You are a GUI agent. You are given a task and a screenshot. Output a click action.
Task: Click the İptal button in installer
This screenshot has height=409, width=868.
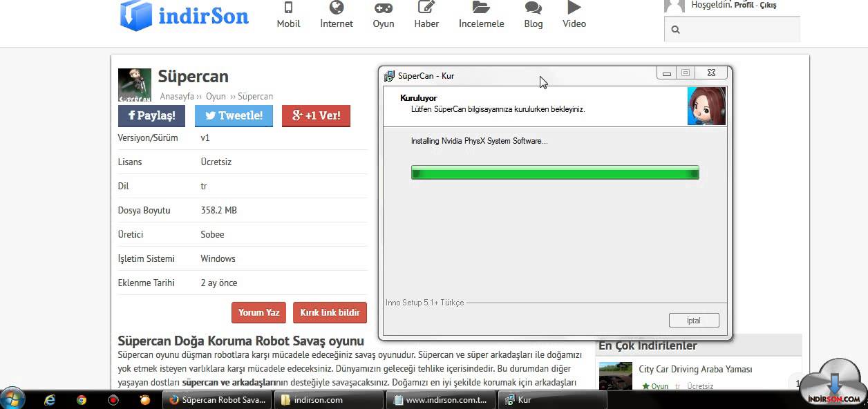coord(694,321)
